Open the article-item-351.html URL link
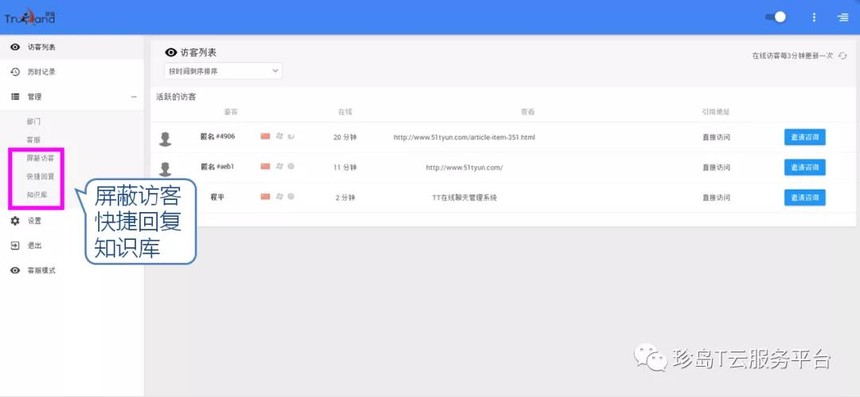Screen dimensions: 860x397 (x=464, y=137)
